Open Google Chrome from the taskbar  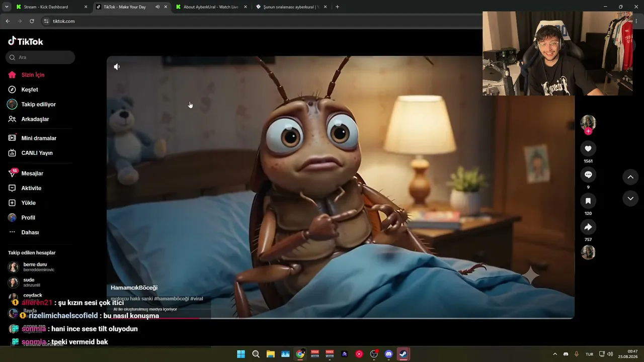(x=300, y=354)
